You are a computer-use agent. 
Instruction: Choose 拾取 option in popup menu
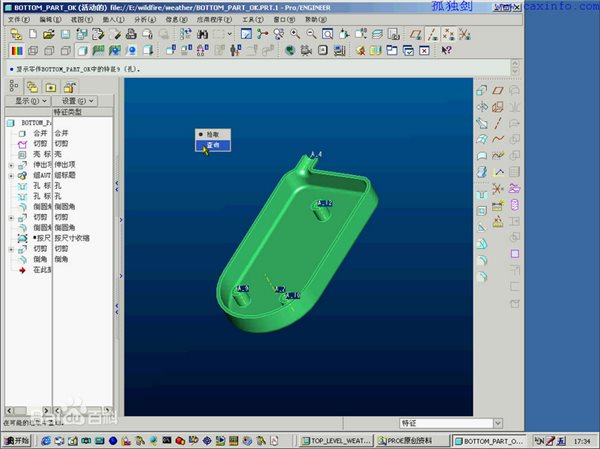[212, 134]
